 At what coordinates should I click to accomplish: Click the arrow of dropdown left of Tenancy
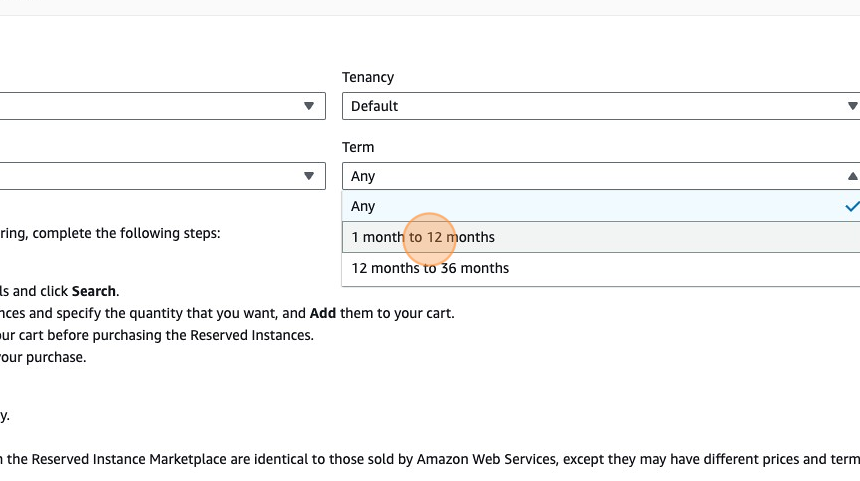pos(310,106)
